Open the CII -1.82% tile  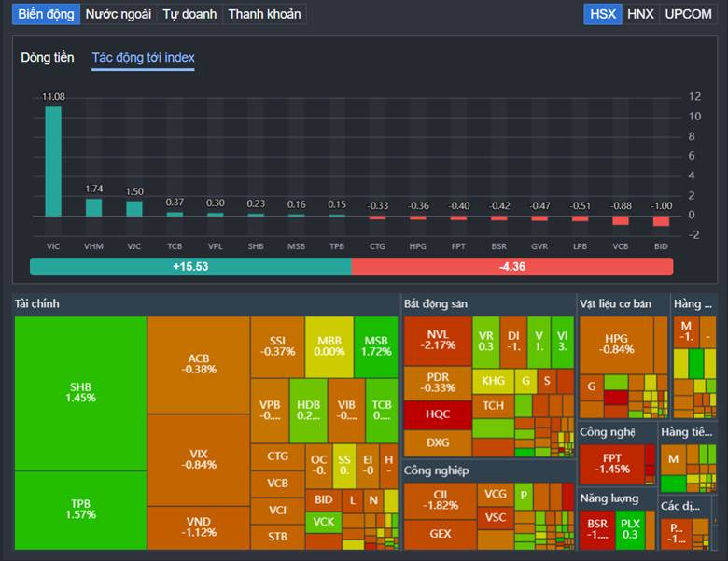(x=441, y=500)
